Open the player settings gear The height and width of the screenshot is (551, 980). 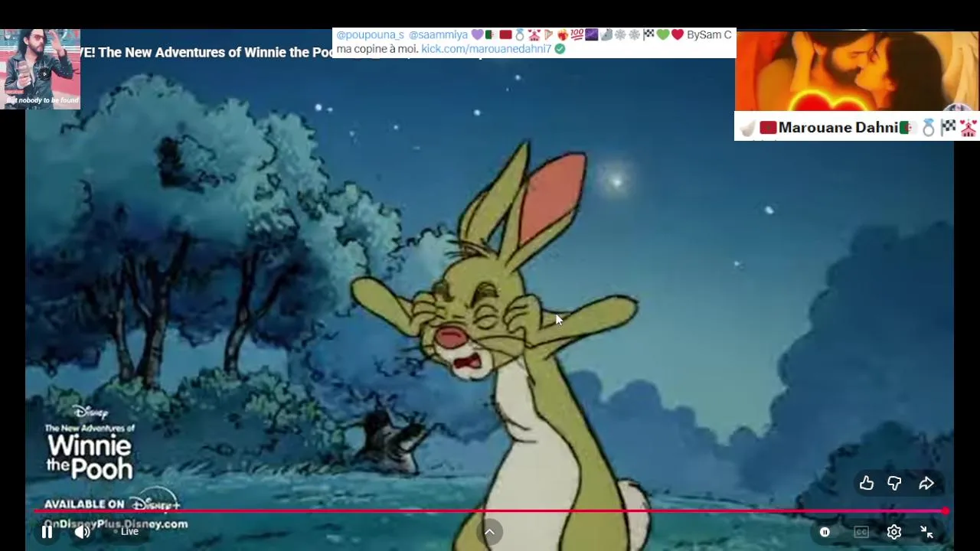pyautogui.click(x=893, y=532)
